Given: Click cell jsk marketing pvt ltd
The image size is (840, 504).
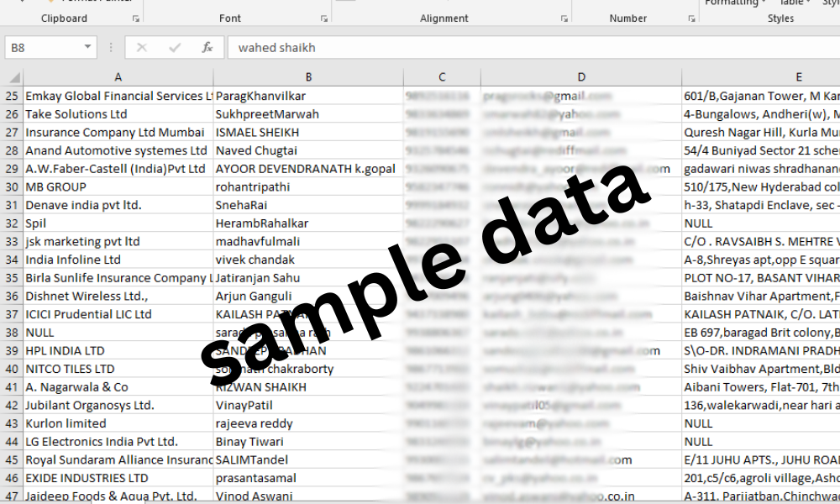Looking at the screenshot, I should pyautogui.click(x=118, y=242).
